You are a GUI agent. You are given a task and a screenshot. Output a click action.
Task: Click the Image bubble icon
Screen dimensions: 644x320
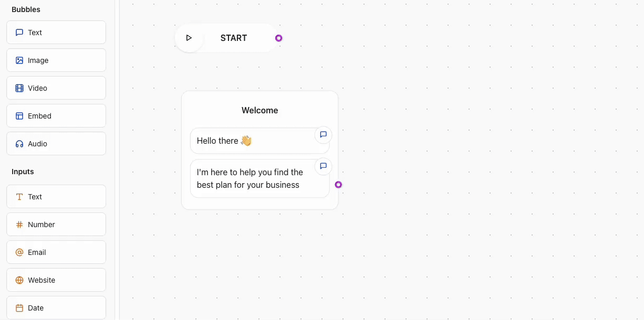19,60
